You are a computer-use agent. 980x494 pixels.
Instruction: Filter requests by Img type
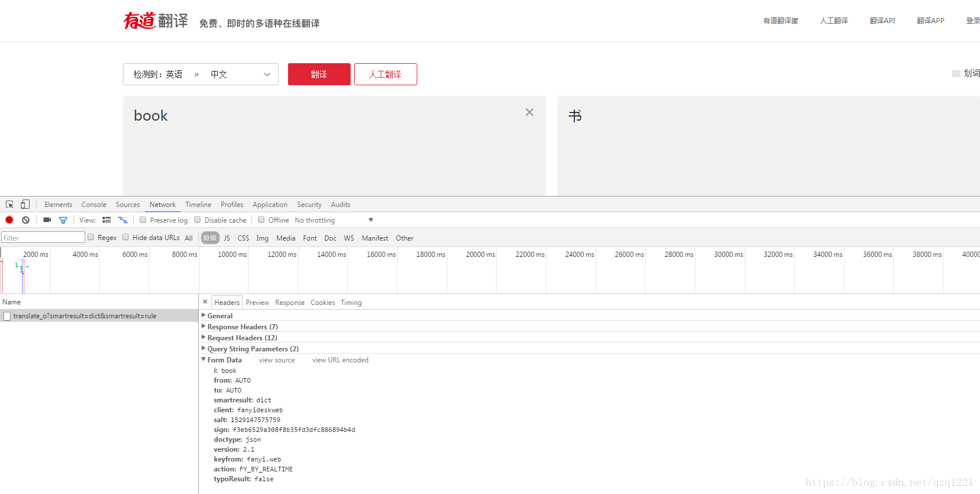[x=263, y=238]
